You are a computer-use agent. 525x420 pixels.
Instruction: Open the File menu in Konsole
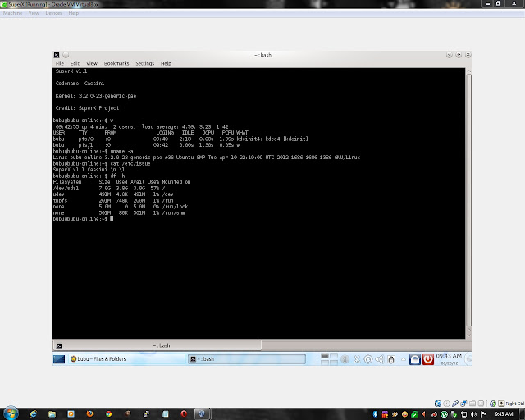[60, 63]
